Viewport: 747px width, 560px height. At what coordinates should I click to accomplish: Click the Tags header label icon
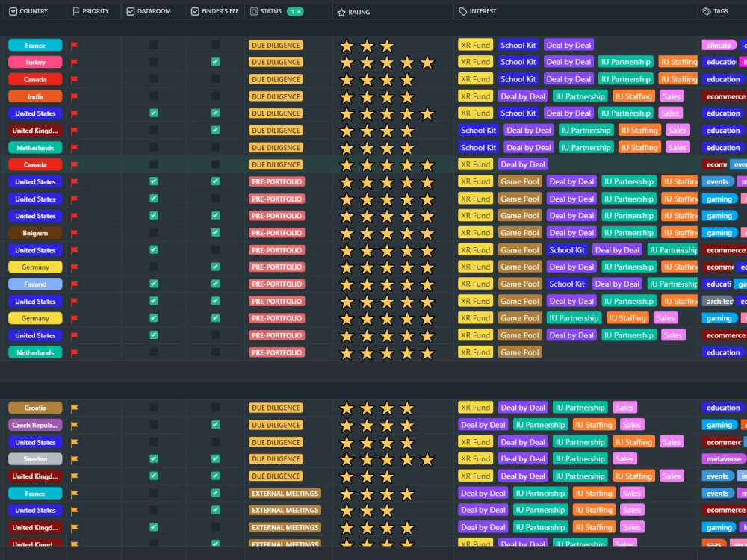click(707, 11)
